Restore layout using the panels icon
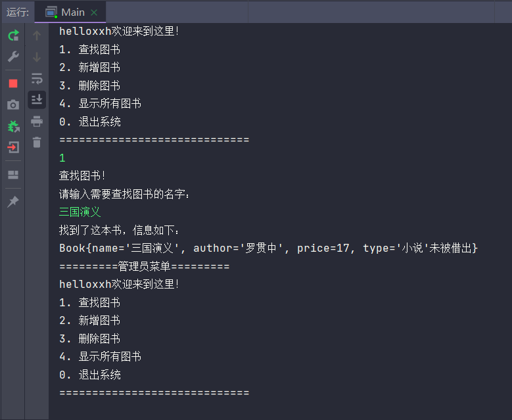 tap(13, 175)
